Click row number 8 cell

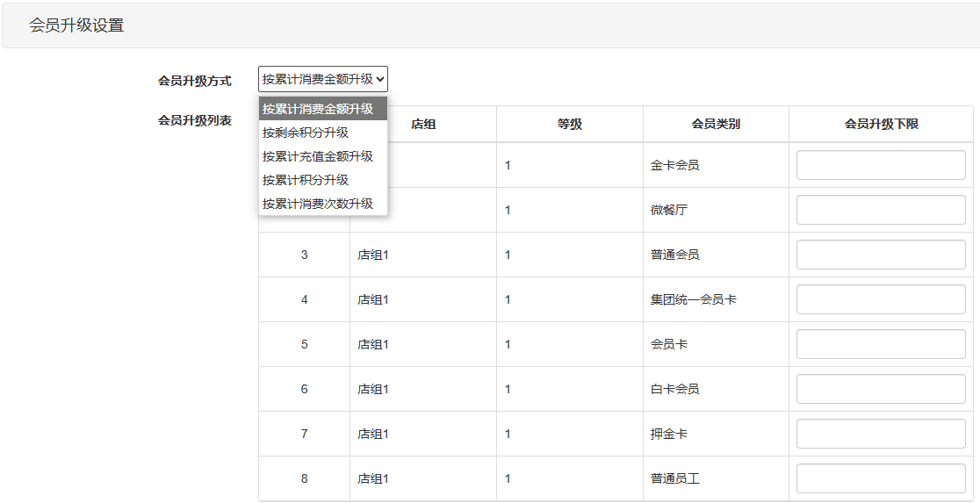[x=305, y=478]
